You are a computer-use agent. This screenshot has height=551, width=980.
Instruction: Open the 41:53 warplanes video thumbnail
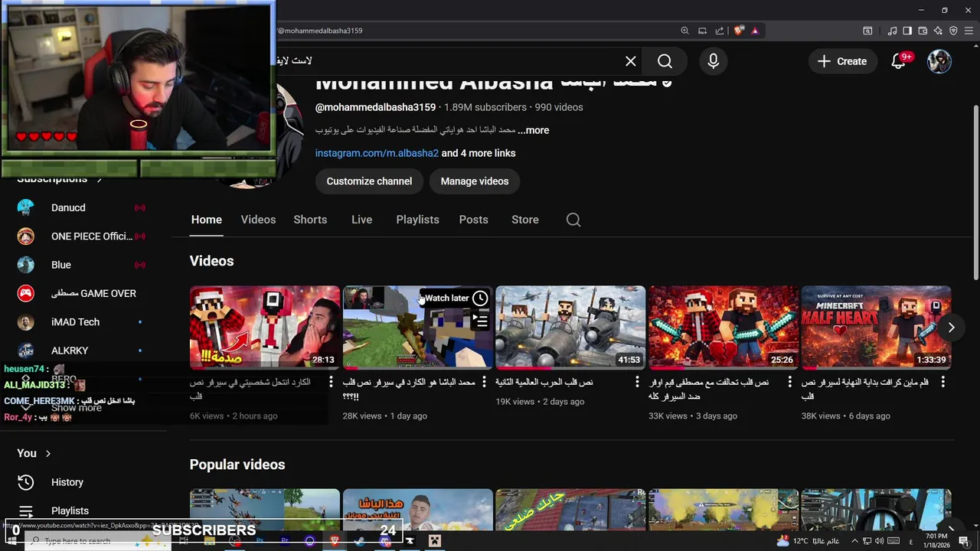click(x=570, y=328)
